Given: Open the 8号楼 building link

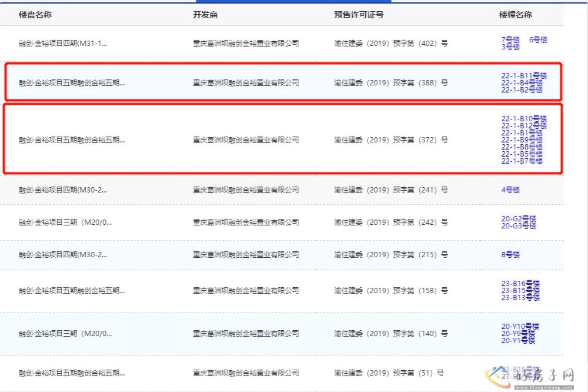Looking at the screenshot, I should 510,255.
